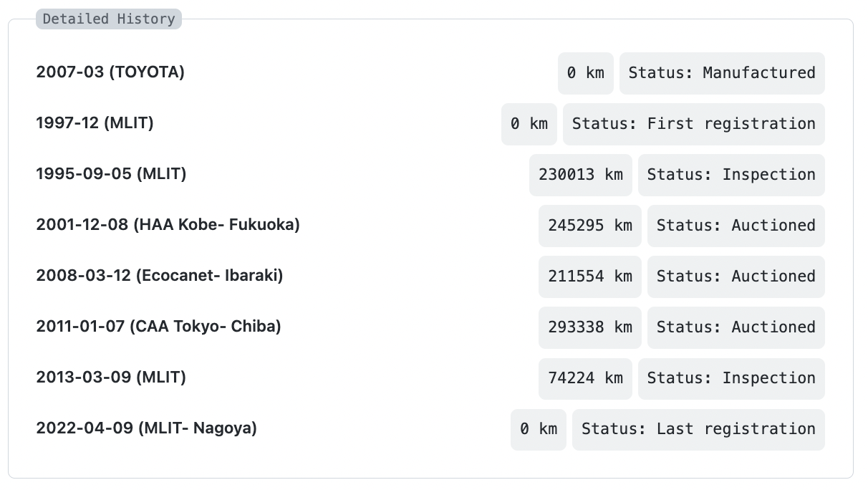868x490 pixels.
Task: Click the 0 km badge beside Manufactured
Action: pyautogui.click(x=585, y=73)
